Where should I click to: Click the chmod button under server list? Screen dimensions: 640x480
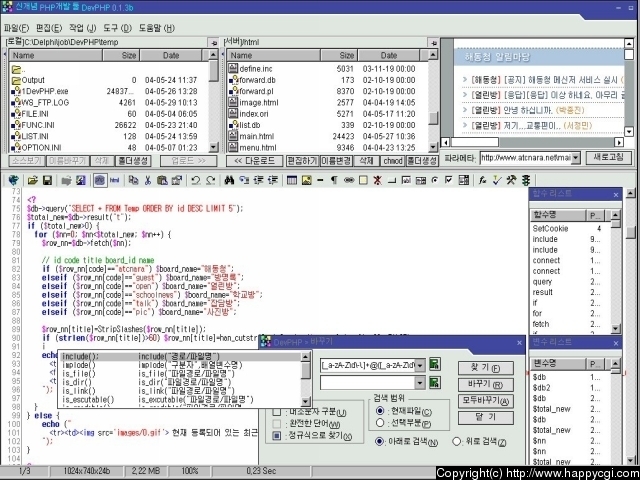[393, 161]
